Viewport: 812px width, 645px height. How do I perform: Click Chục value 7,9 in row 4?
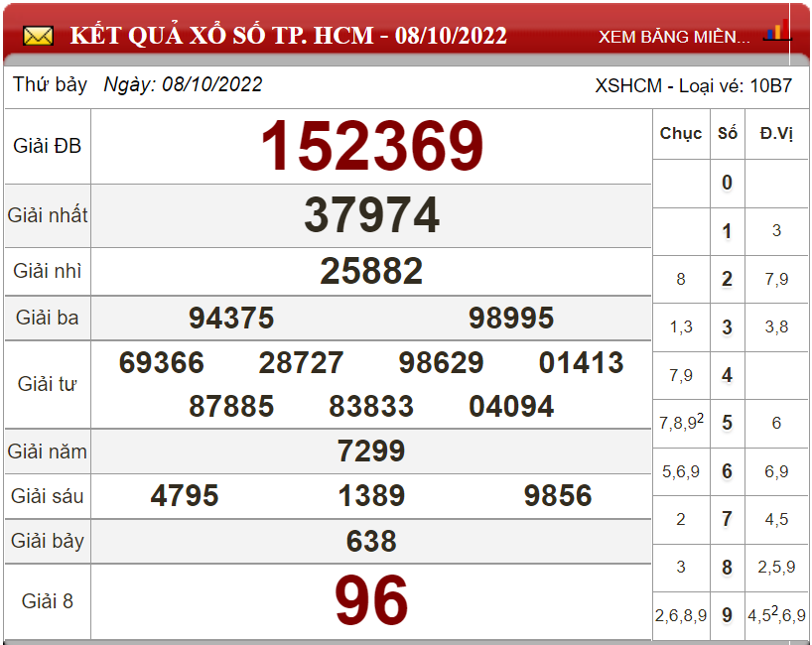click(x=680, y=376)
